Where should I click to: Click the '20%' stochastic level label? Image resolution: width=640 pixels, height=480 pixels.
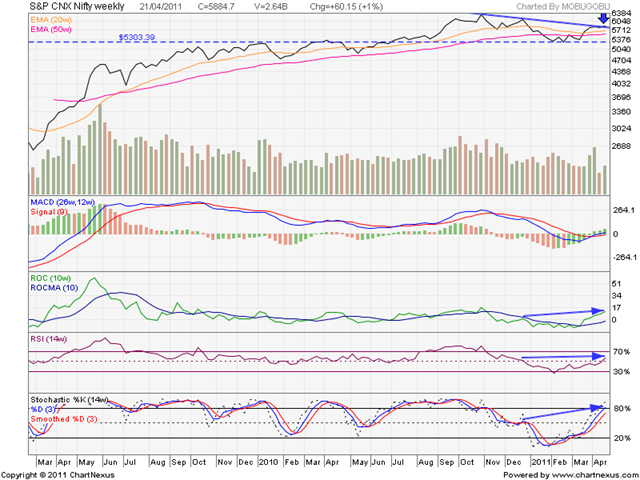pos(621,438)
